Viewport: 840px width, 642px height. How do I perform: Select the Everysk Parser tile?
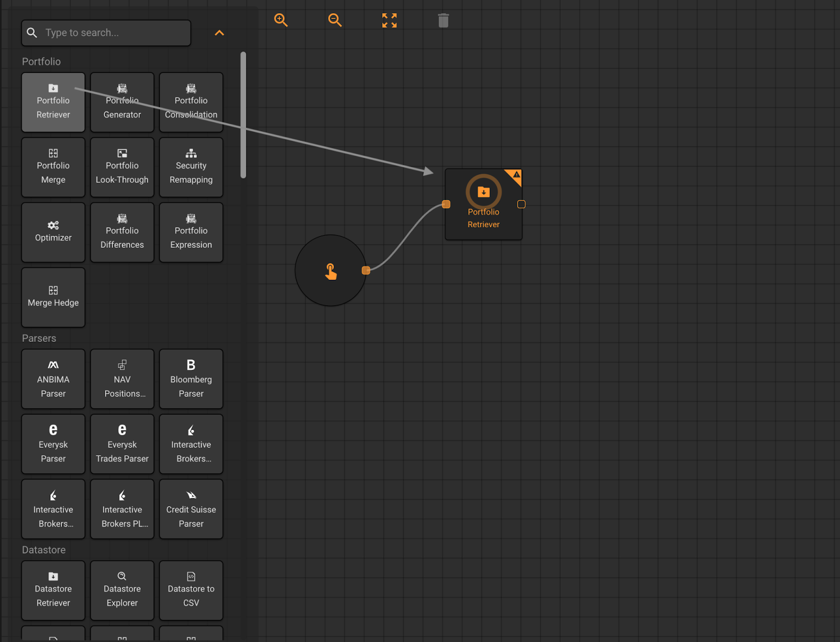point(53,444)
